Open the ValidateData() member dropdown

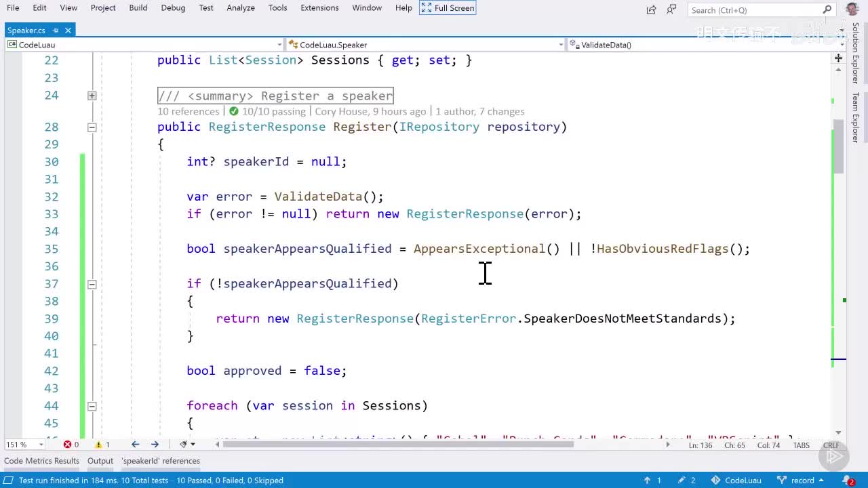(x=705, y=45)
